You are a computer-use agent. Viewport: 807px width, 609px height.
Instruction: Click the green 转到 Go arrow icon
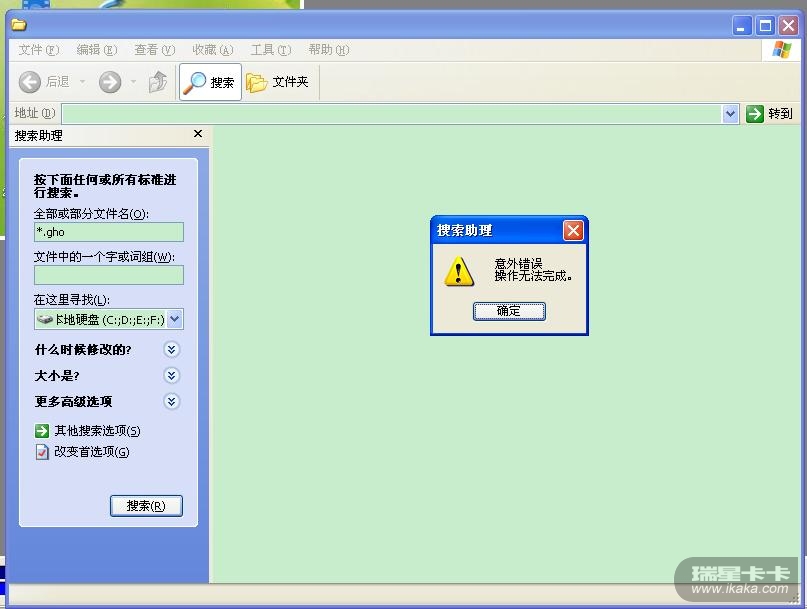(x=755, y=114)
